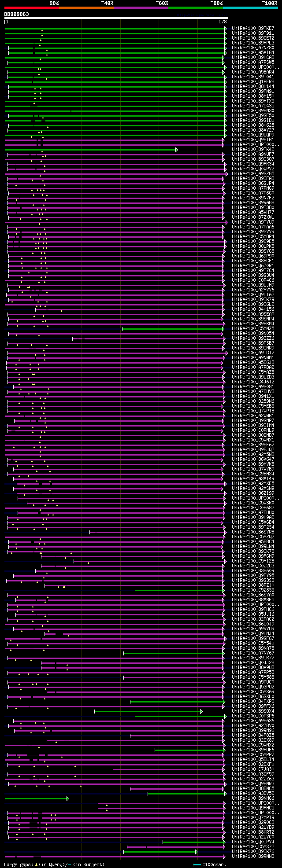The width and height of the screenshot is (282, 868).
Task: Select the label UniRef100_A9NUF7
Action: tap(253, 154)
